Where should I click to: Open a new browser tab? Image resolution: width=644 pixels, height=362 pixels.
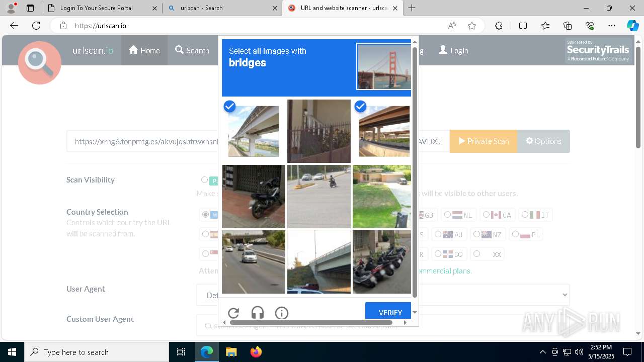tap(412, 8)
